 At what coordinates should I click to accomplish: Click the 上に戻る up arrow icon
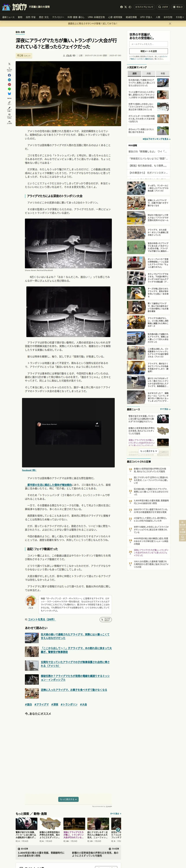coord(9,122)
